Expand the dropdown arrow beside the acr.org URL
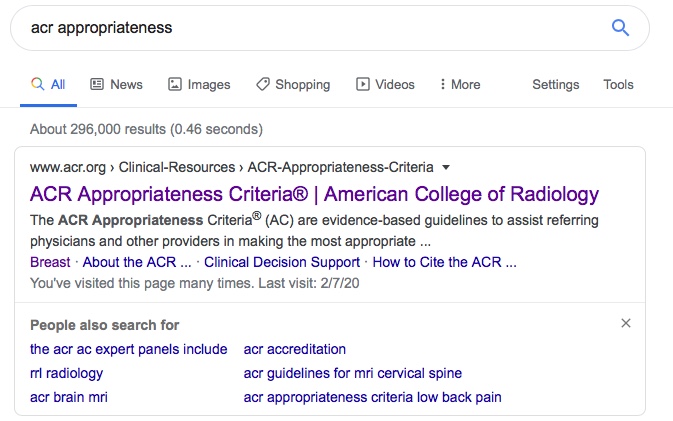 (446, 167)
